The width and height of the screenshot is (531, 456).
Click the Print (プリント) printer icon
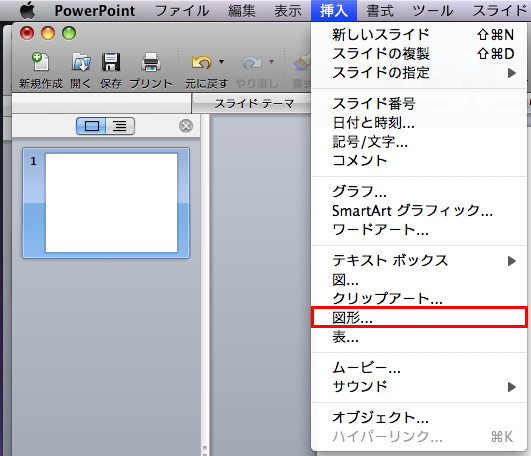coord(151,62)
